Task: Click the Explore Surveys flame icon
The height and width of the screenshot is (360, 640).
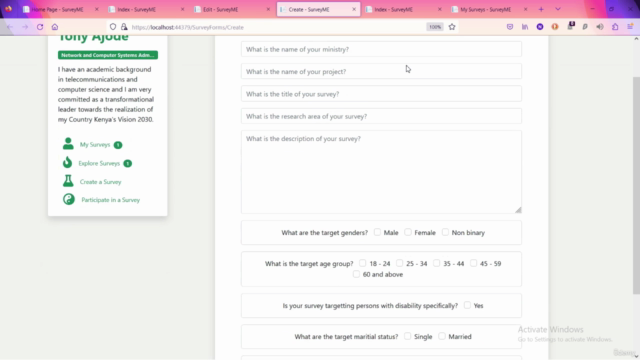Action: point(67,162)
